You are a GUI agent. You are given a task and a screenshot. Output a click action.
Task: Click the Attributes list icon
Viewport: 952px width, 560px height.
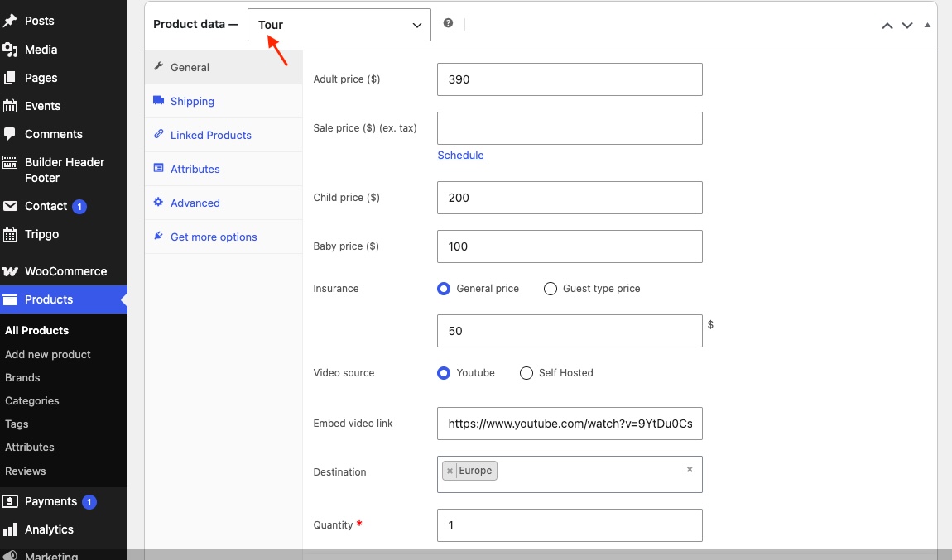pos(158,168)
